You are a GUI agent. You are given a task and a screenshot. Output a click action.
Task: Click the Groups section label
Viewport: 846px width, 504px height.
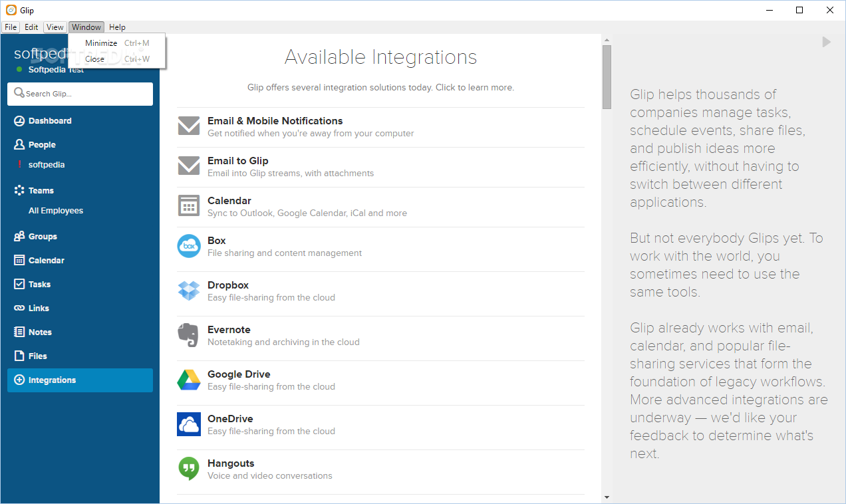coord(43,236)
